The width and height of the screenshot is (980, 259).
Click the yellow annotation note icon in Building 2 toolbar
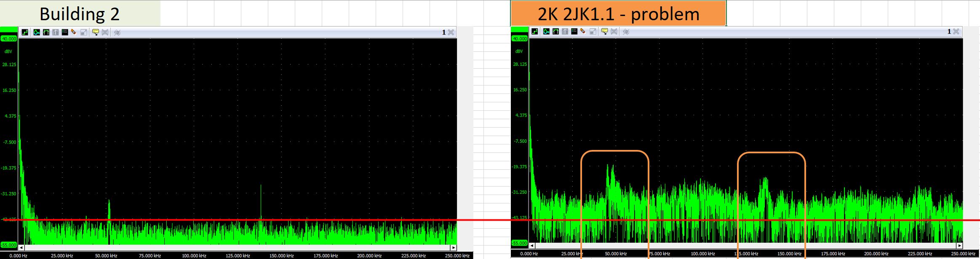pos(95,32)
